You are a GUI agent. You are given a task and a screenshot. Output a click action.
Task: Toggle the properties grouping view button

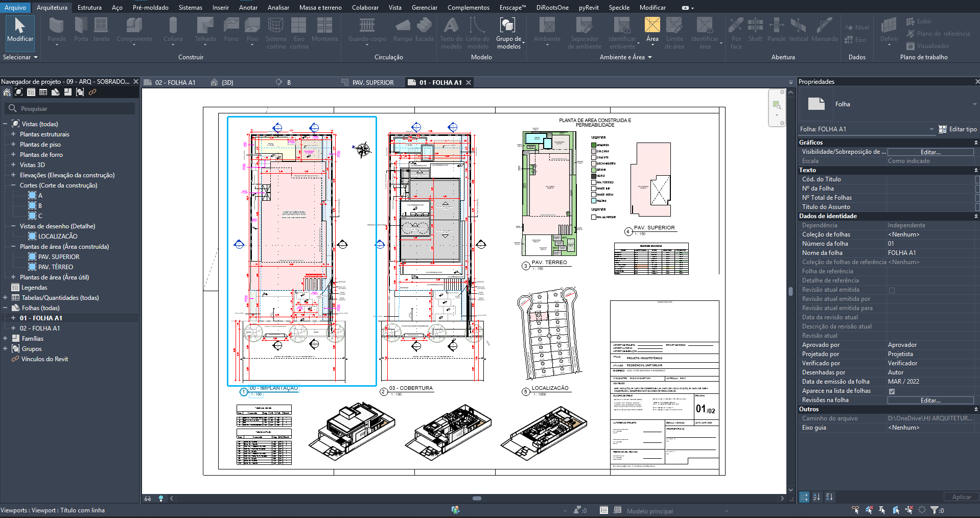tap(804, 497)
